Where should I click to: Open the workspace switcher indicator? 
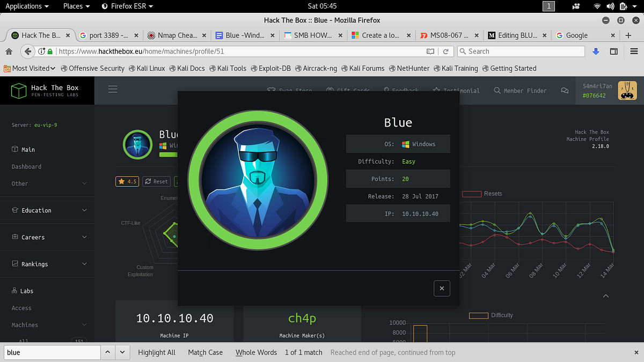click(549, 6)
